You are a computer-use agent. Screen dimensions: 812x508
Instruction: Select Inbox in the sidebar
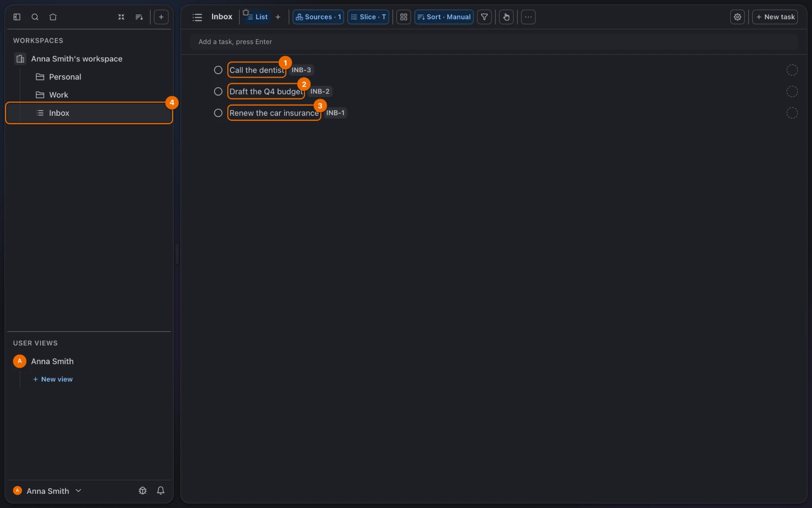(89, 113)
